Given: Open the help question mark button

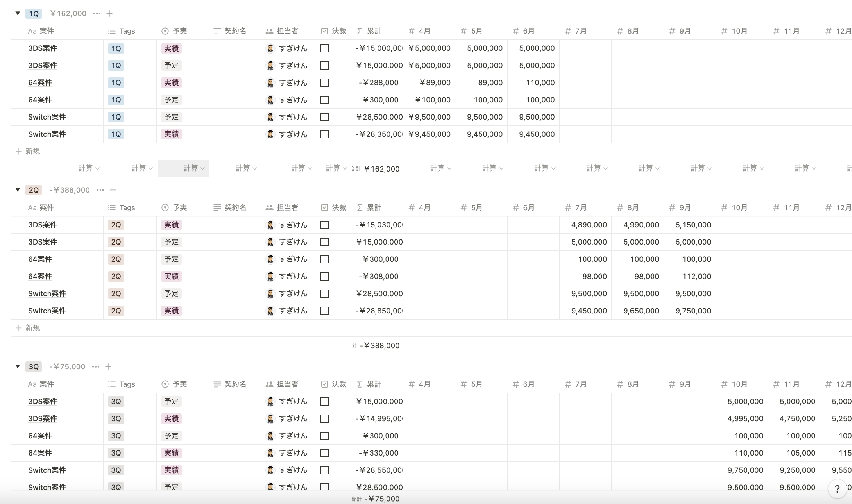Looking at the screenshot, I should pos(836,489).
